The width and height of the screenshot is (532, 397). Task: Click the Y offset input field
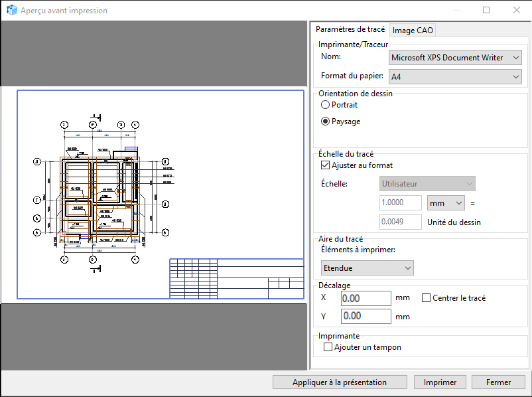tap(366, 317)
